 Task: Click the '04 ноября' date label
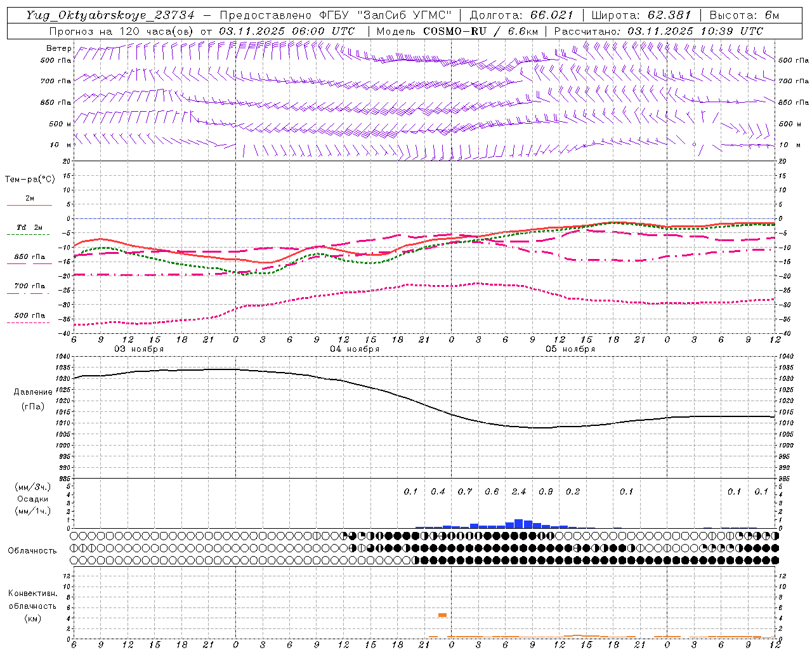355,349
